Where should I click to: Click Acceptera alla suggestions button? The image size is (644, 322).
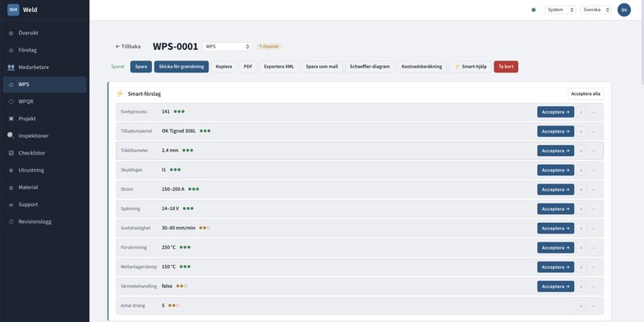(585, 93)
